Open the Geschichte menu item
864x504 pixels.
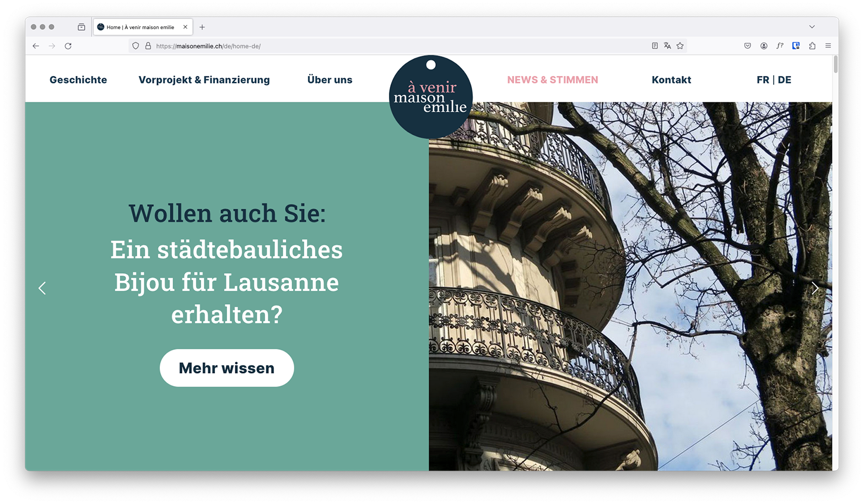click(78, 80)
